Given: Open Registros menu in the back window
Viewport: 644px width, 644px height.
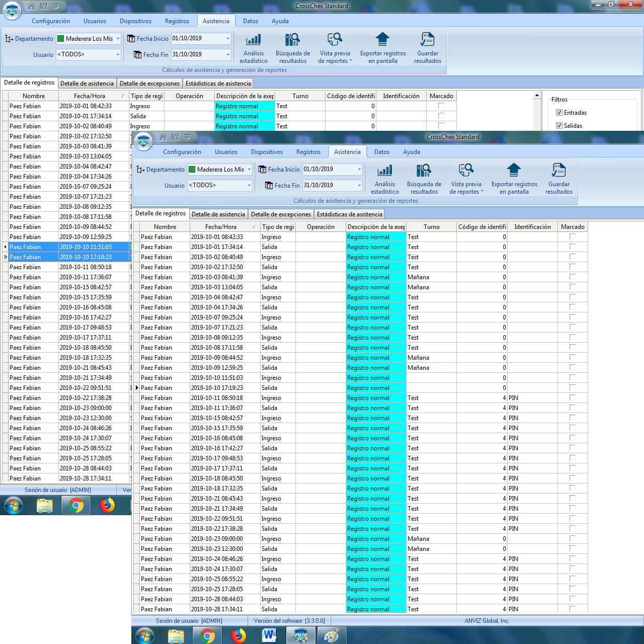Looking at the screenshot, I should click(177, 21).
